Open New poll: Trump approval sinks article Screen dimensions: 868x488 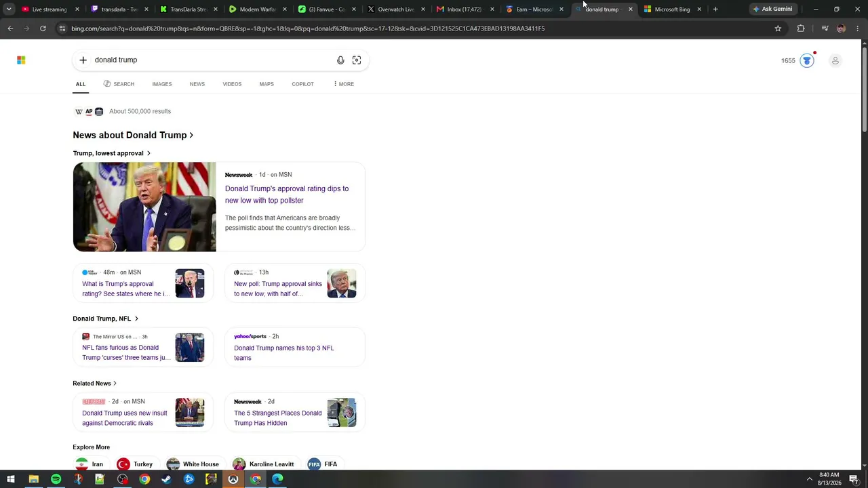[x=278, y=289]
